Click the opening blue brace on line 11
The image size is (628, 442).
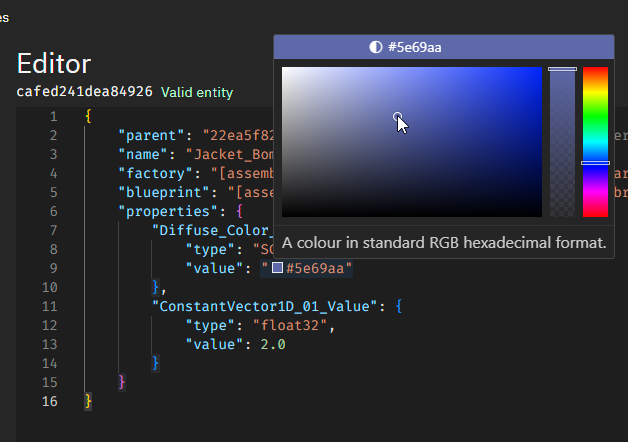click(x=399, y=307)
